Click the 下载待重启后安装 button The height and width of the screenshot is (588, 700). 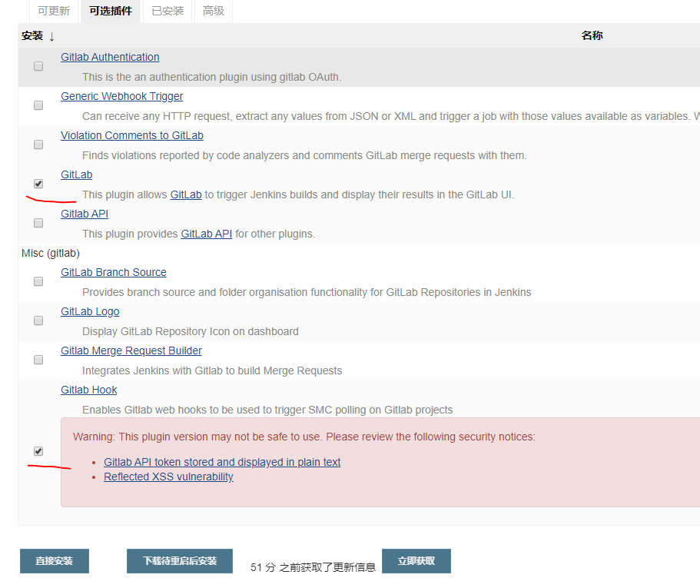point(180,561)
